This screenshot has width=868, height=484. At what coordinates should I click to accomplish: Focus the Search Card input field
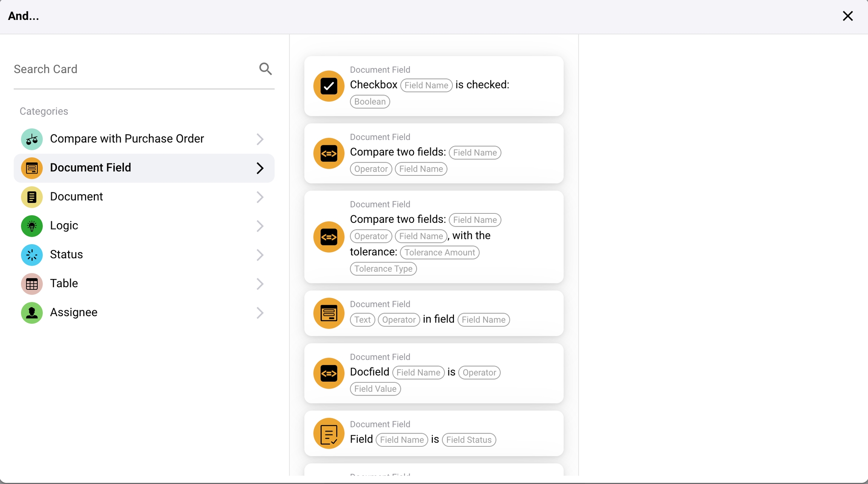(132, 69)
